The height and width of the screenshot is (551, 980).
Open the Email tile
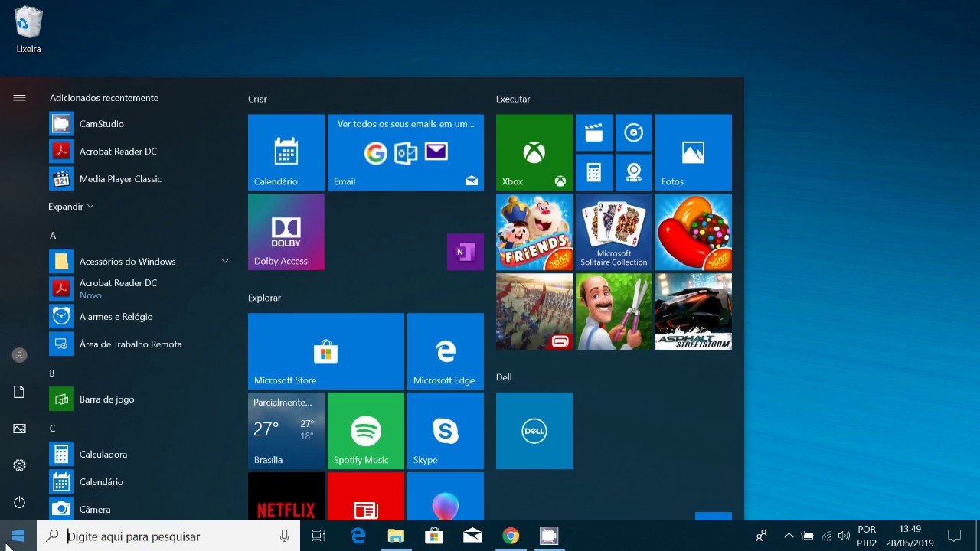pos(405,152)
